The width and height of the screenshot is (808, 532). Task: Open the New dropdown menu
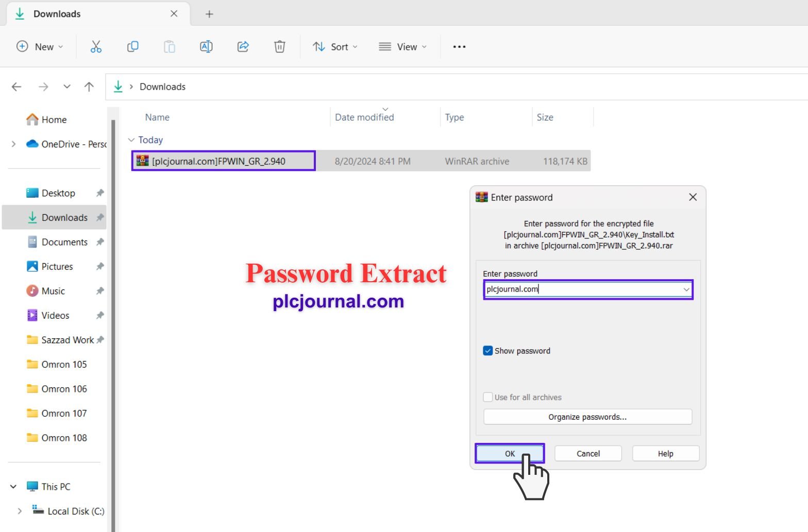click(40, 47)
